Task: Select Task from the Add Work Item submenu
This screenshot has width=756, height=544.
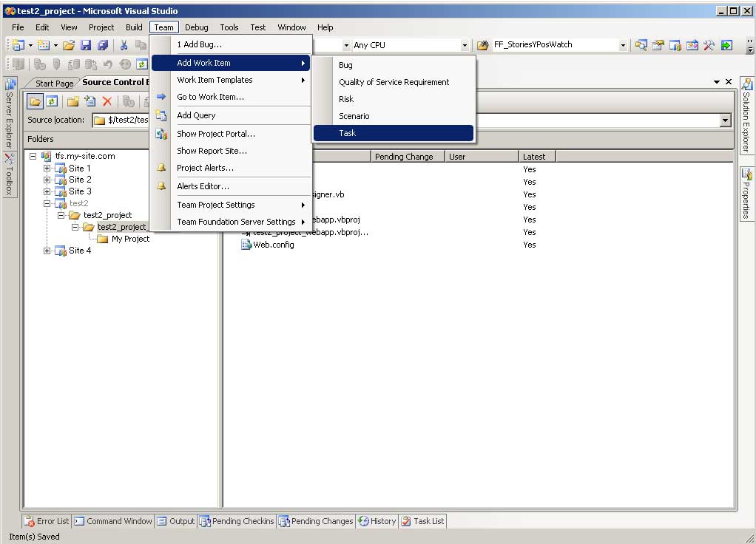Action: 394,133
